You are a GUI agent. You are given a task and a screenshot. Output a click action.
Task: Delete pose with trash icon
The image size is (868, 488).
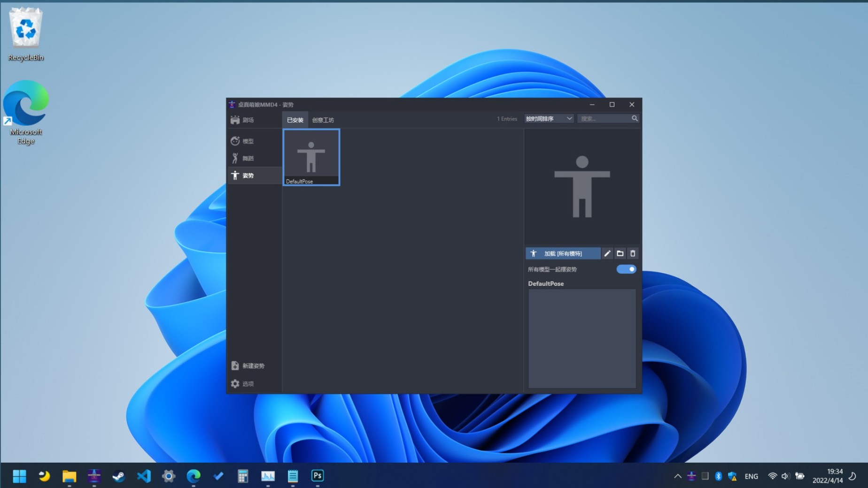tap(633, 253)
